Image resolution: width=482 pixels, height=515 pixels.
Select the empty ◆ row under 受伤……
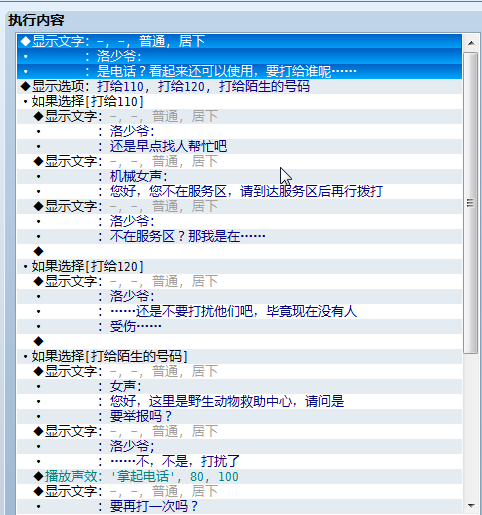tap(239, 341)
